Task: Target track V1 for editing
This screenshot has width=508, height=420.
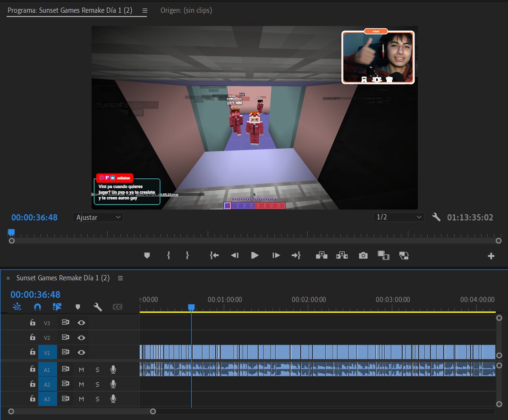Action: pyautogui.click(x=47, y=353)
